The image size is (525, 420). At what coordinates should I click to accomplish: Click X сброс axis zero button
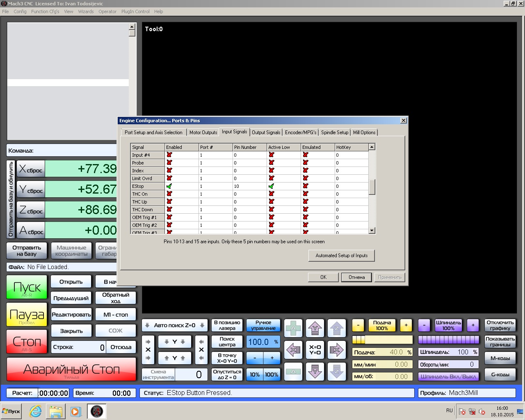[31, 169]
